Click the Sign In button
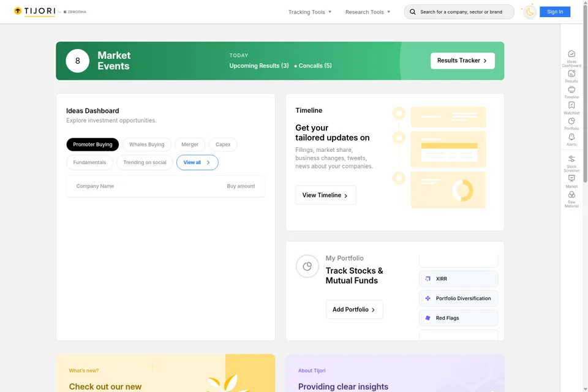This screenshot has width=588, height=392. (555, 12)
